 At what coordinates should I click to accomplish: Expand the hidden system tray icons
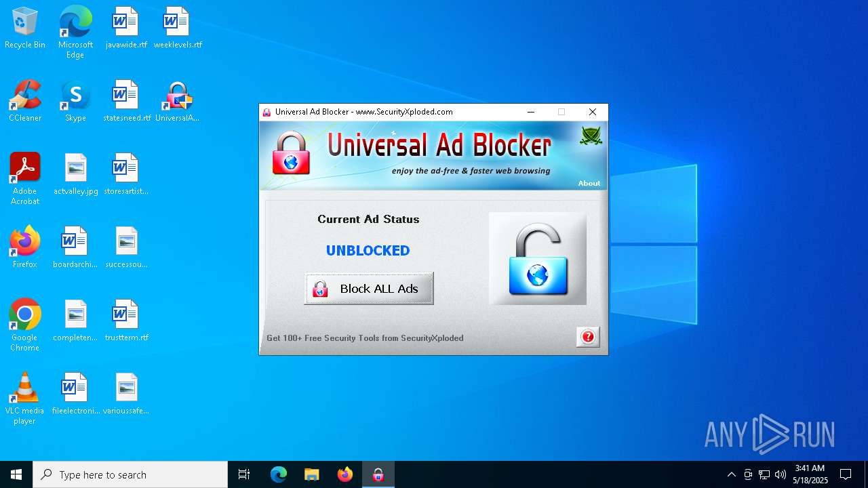pos(731,474)
